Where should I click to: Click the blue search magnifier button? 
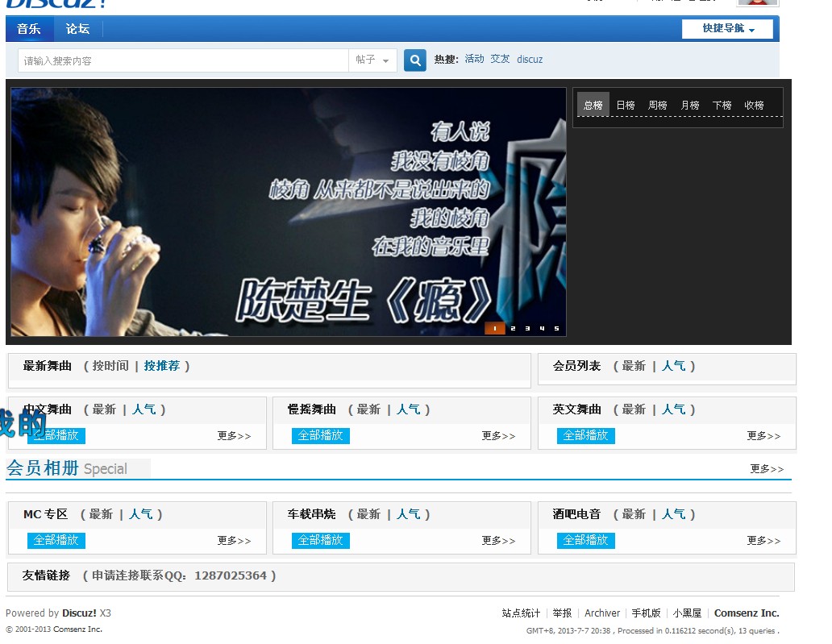coord(415,60)
